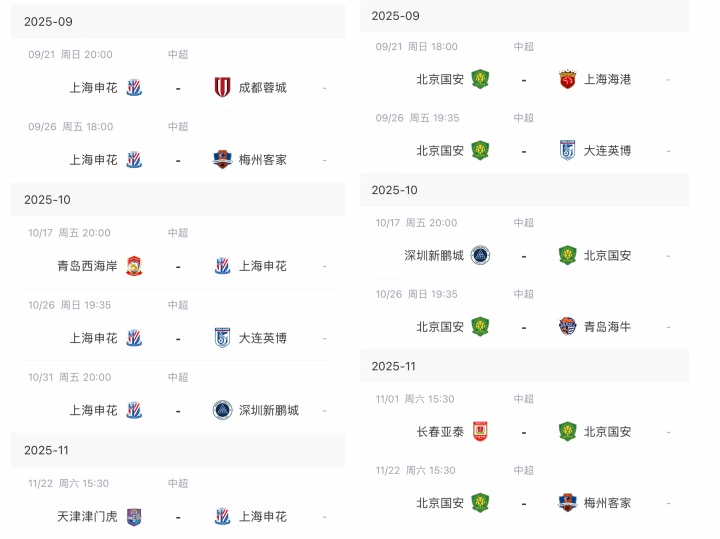The width and height of the screenshot is (720, 539).
Task: Click the 青岛西海岸 club crest
Action: point(134,266)
